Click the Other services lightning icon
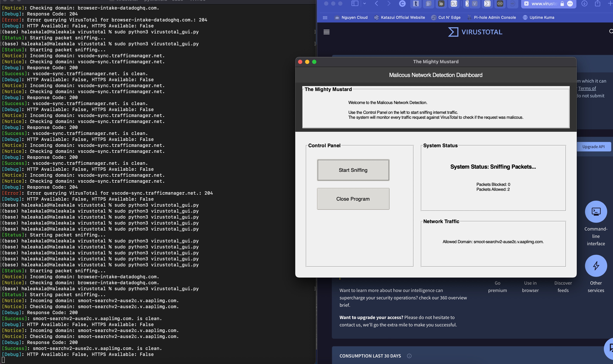 (x=596, y=266)
